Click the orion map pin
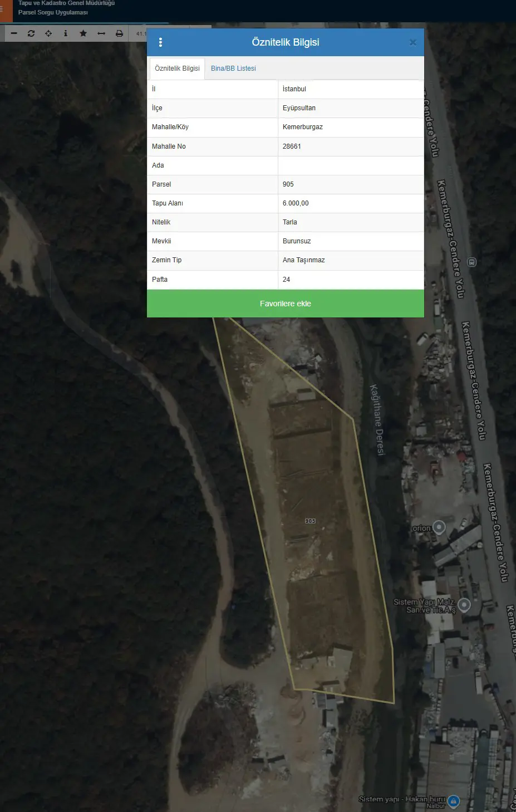The image size is (516, 812). coord(439,527)
